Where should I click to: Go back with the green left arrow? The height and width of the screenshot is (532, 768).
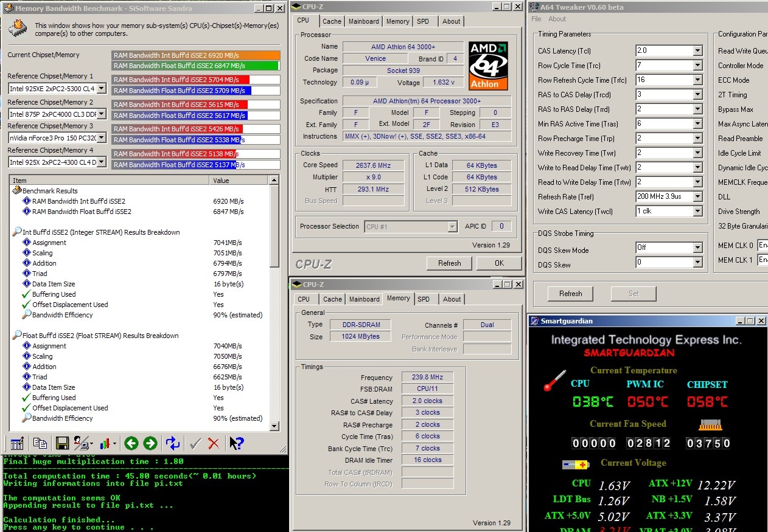coord(131,443)
